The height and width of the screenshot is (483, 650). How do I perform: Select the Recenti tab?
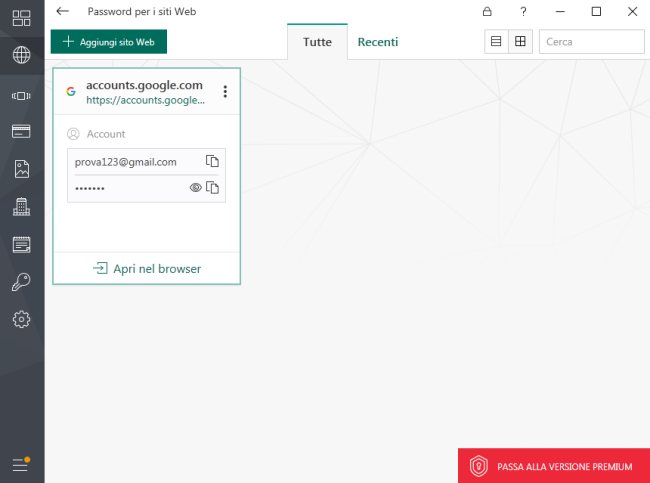pos(378,42)
